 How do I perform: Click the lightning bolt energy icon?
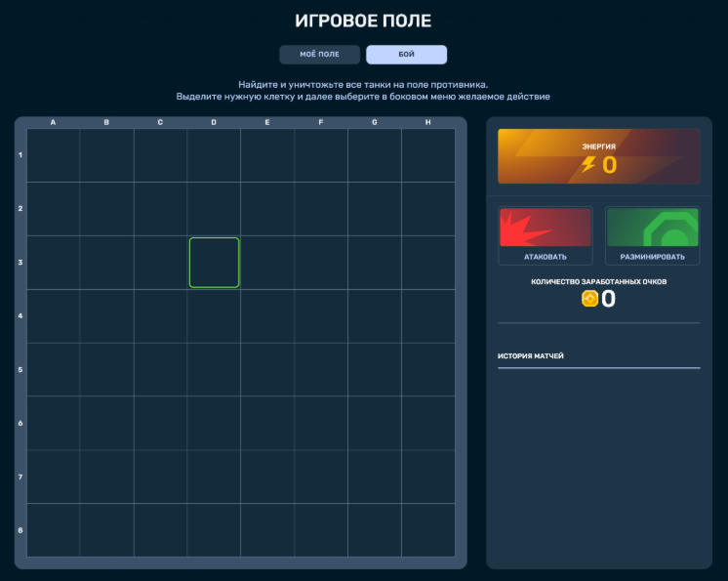pos(588,164)
